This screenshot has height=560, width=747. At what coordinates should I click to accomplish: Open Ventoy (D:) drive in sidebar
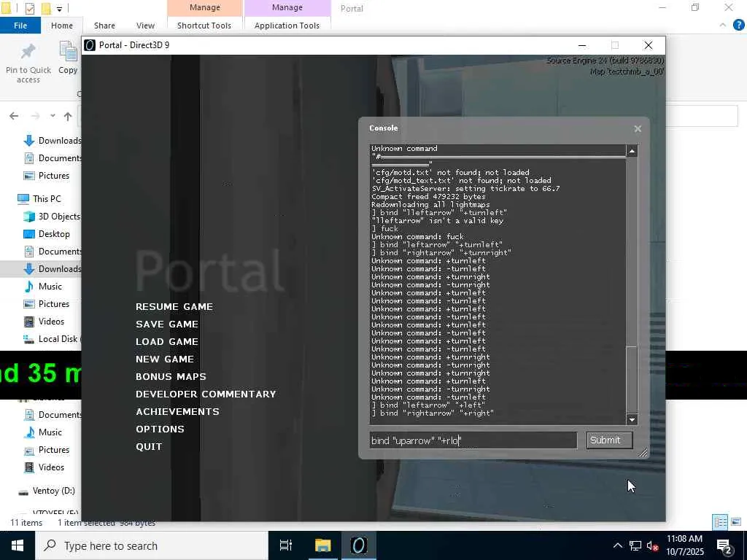pyautogui.click(x=46, y=491)
